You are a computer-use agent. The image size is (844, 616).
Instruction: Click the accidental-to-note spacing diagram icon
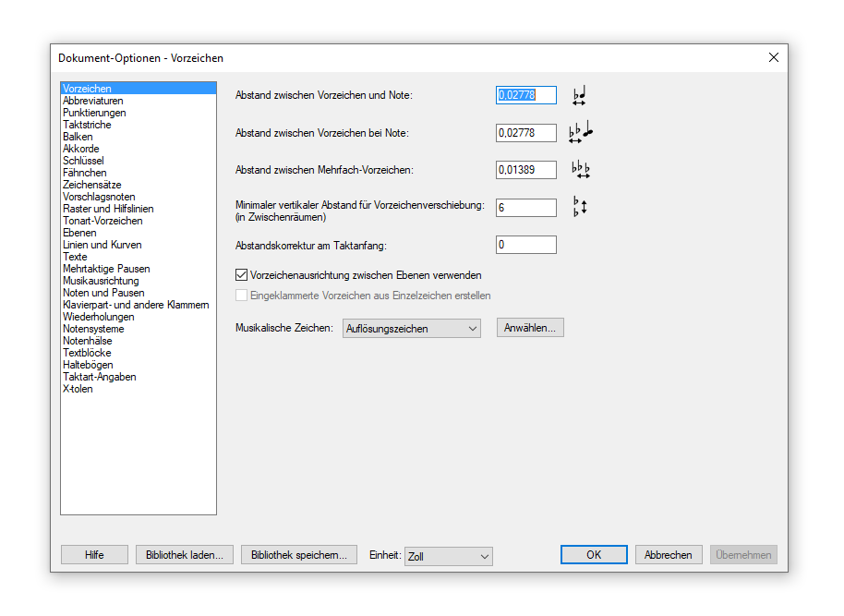point(580,95)
